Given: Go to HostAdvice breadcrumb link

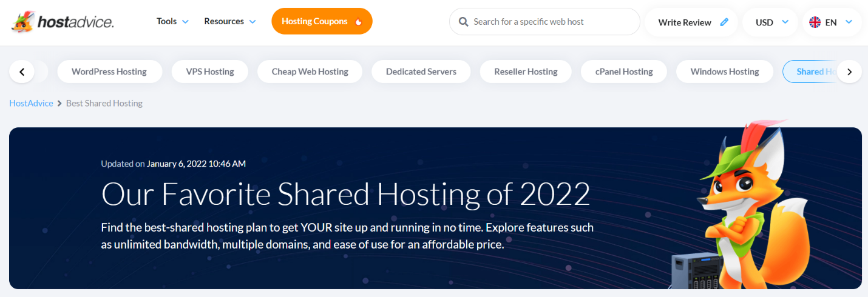Looking at the screenshot, I should tap(31, 103).
